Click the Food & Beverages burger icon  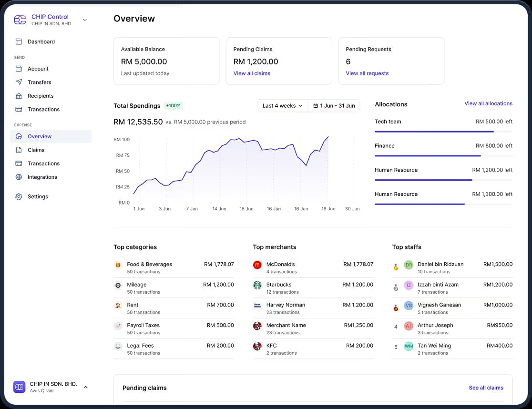[x=118, y=265]
